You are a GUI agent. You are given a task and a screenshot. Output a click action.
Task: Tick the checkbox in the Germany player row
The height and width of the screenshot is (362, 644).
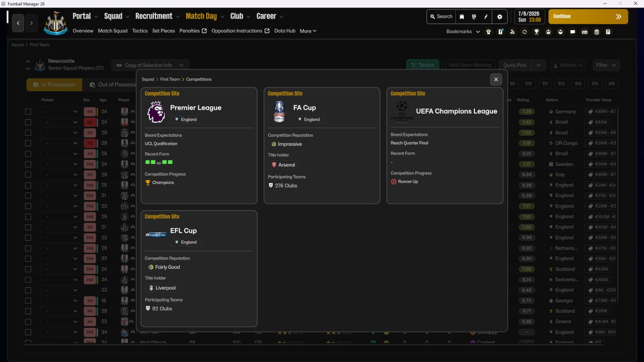pyautogui.click(x=28, y=112)
